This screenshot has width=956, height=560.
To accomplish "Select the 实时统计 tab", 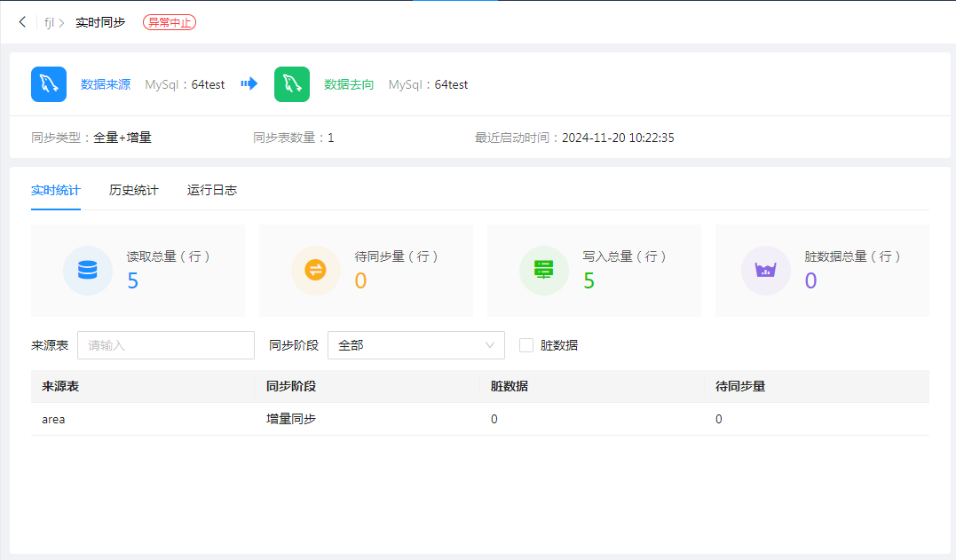I will [x=56, y=191].
